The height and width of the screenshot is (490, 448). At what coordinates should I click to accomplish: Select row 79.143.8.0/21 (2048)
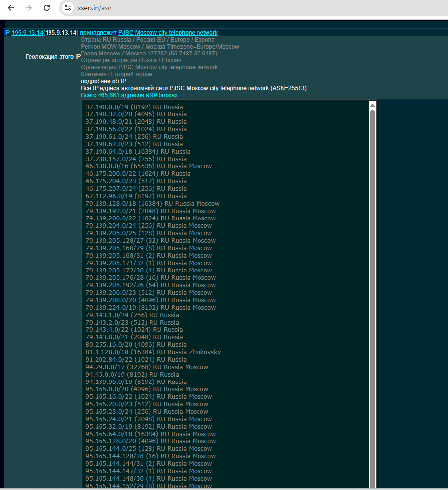pyautogui.click(x=134, y=337)
